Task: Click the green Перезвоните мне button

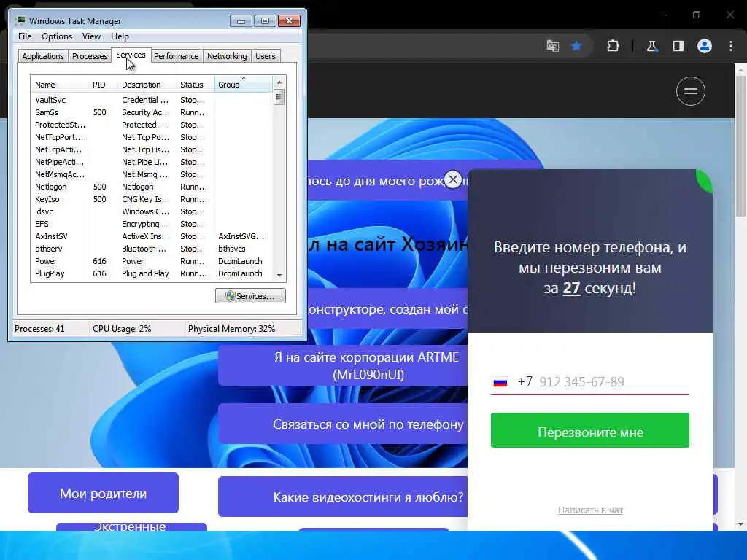Action: pyautogui.click(x=589, y=430)
